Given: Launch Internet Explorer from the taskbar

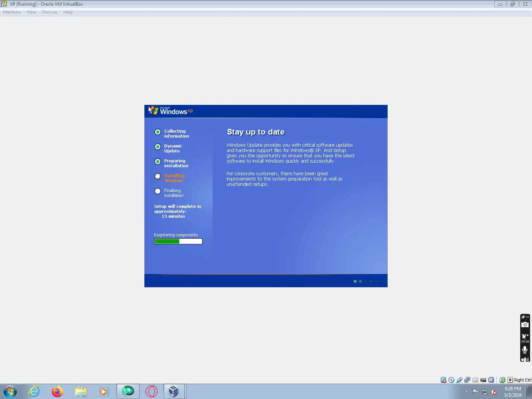Looking at the screenshot, I should [34, 391].
